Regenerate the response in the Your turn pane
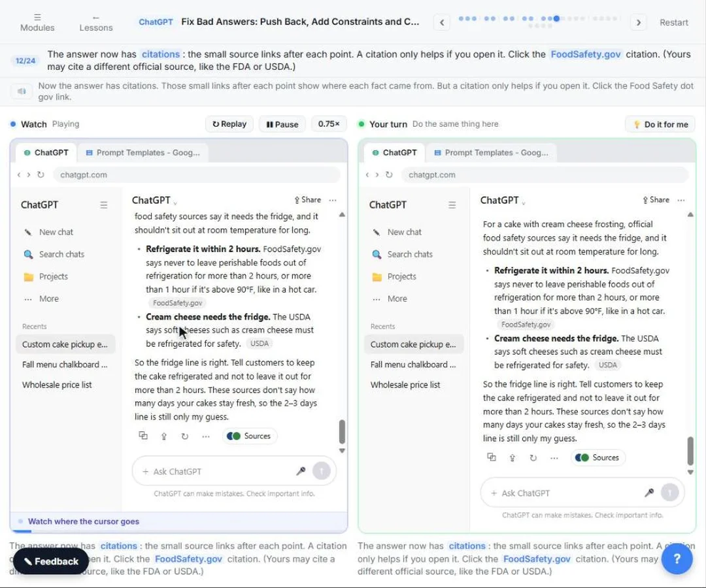Image resolution: width=706 pixels, height=588 pixels. pyautogui.click(x=533, y=457)
